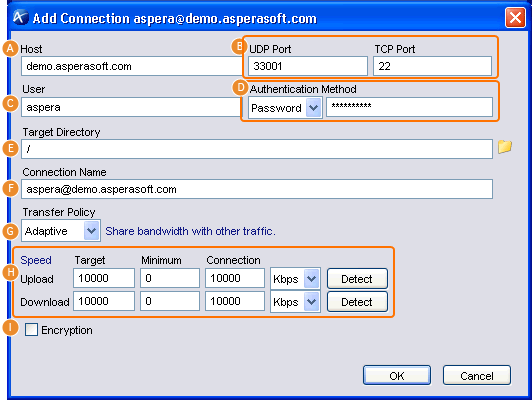Close the Add Connection dialog

coord(515,17)
